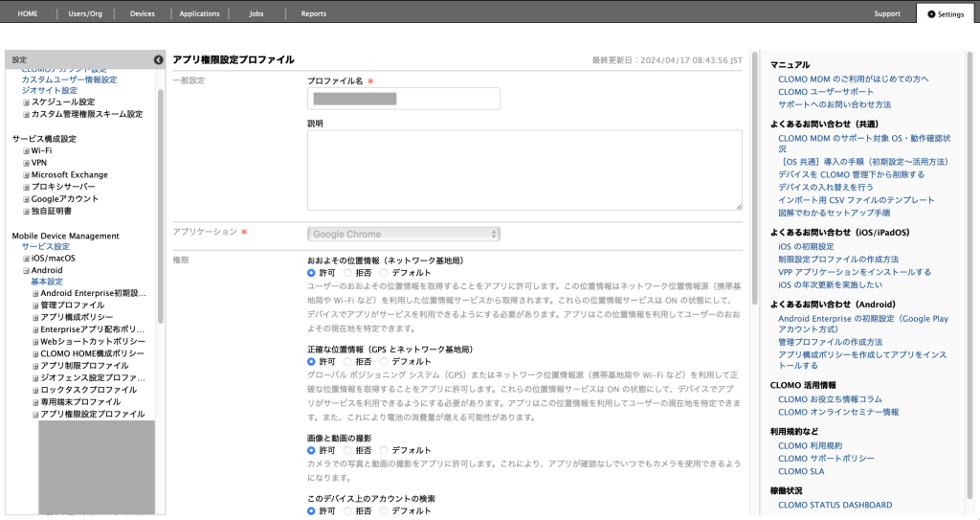Click the gear Settings tab

pos(946,14)
